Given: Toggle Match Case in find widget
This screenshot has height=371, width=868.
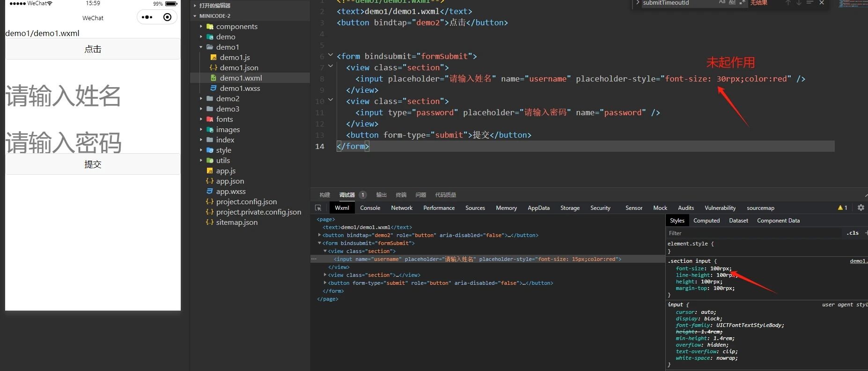Looking at the screenshot, I should [x=722, y=3].
